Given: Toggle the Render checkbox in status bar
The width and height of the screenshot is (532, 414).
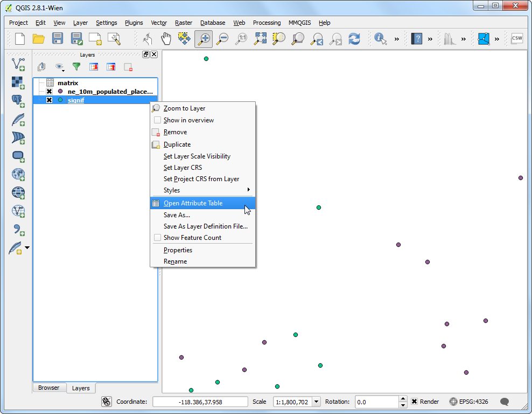Looking at the screenshot, I should 414,402.
